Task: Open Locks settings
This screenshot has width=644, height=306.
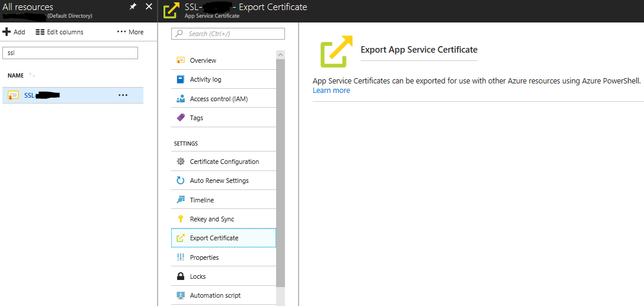Action: [223, 276]
